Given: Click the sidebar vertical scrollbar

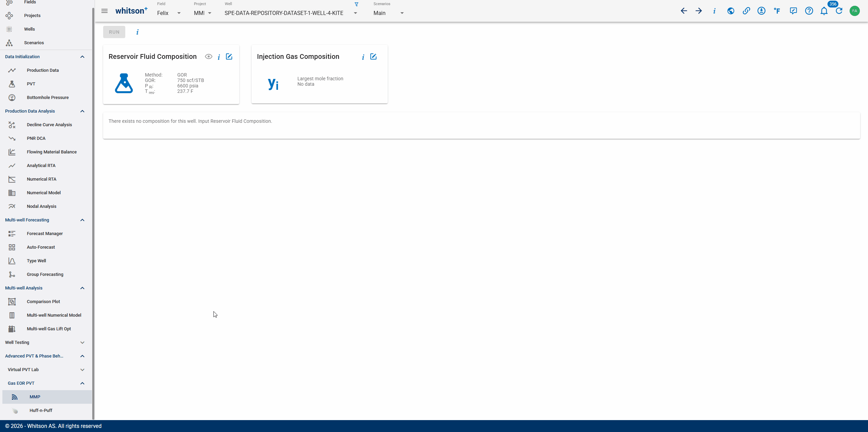Looking at the screenshot, I should pyautogui.click(x=93, y=214).
